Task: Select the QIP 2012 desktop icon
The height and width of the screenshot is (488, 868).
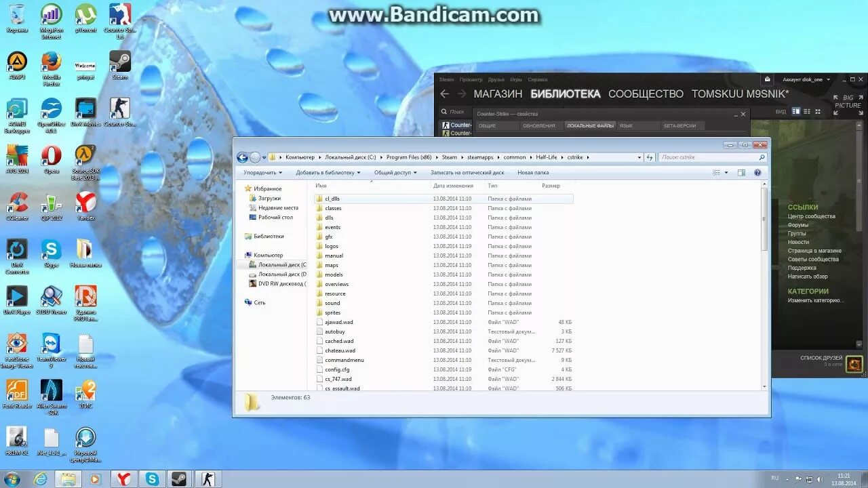Action: pos(51,206)
